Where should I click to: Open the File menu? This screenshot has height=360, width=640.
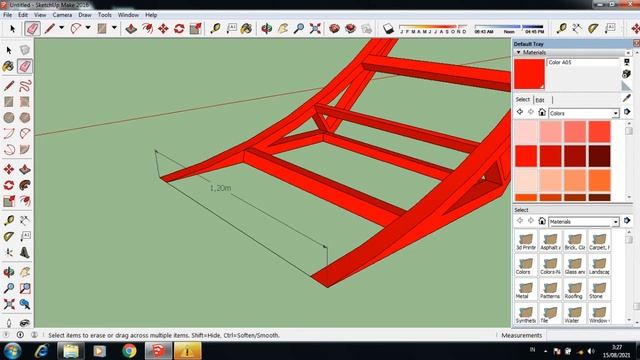click(x=7, y=15)
